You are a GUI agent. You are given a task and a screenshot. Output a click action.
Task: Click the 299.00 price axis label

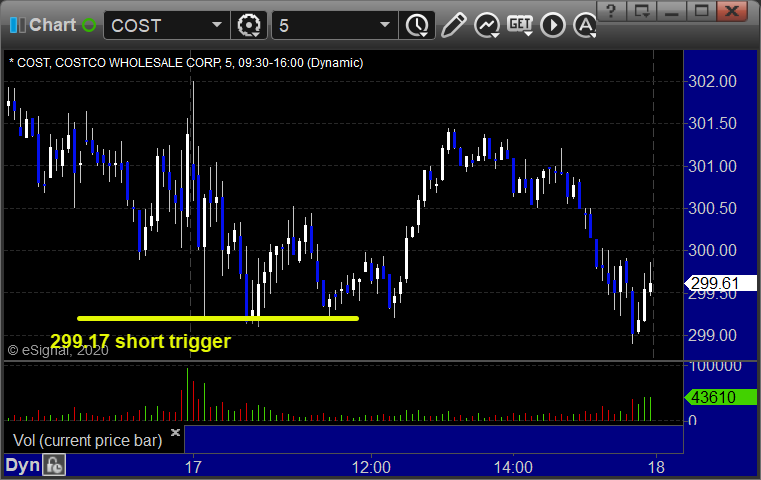(x=712, y=335)
